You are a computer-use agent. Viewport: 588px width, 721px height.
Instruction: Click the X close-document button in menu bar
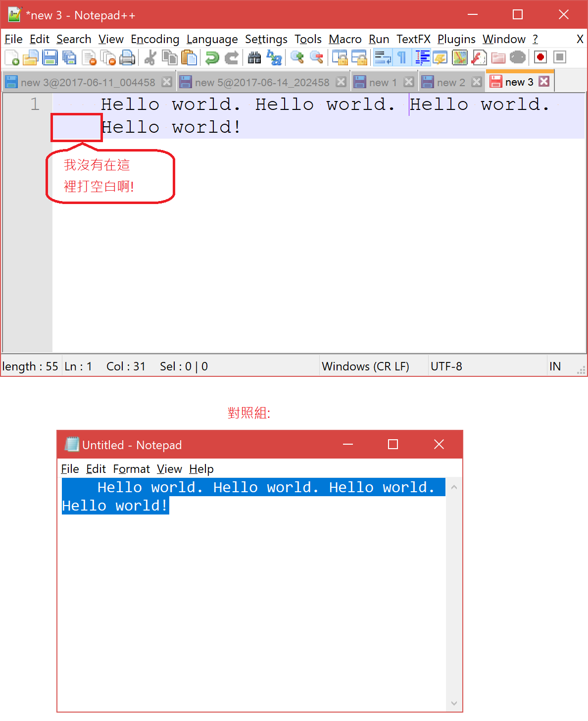tap(580, 39)
